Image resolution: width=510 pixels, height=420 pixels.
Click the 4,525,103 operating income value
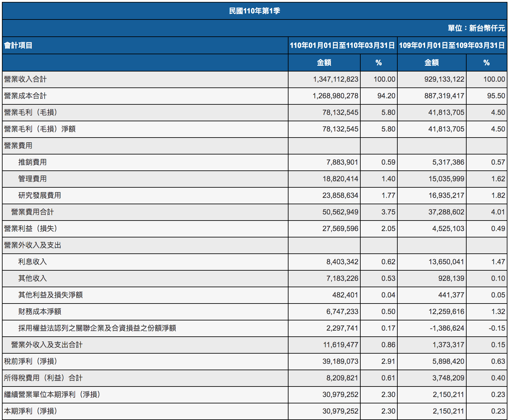pyautogui.click(x=448, y=229)
